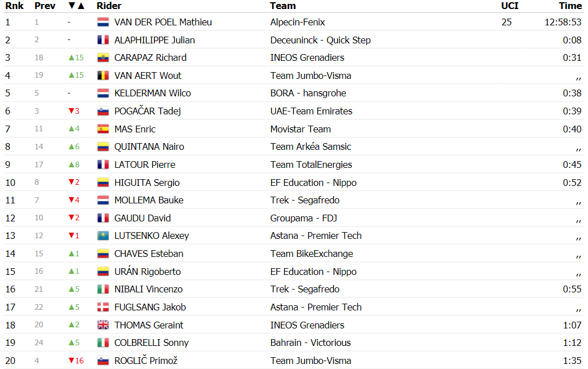Viewport: 588px width, 369px height.
Task: Click the Danish flag beside Fuglsang
Action: pos(103,307)
